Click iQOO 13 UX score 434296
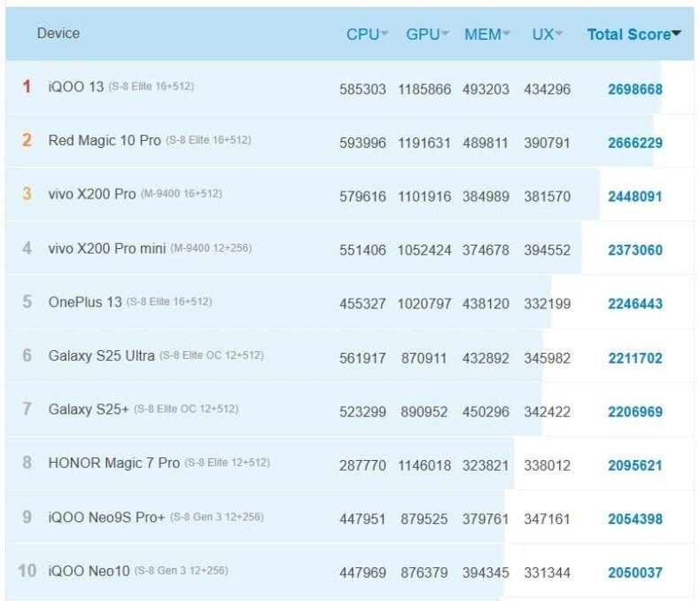Screen dimensions: 700x601 (x=548, y=90)
